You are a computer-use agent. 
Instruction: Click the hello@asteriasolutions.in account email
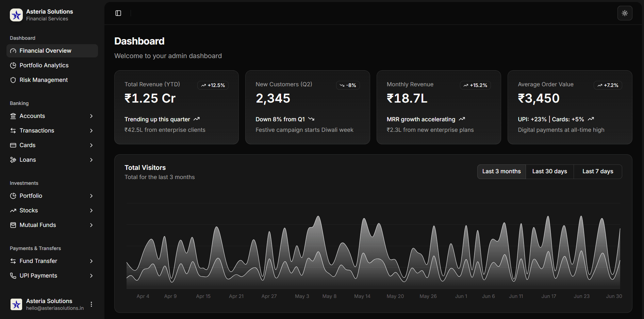pos(55,308)
